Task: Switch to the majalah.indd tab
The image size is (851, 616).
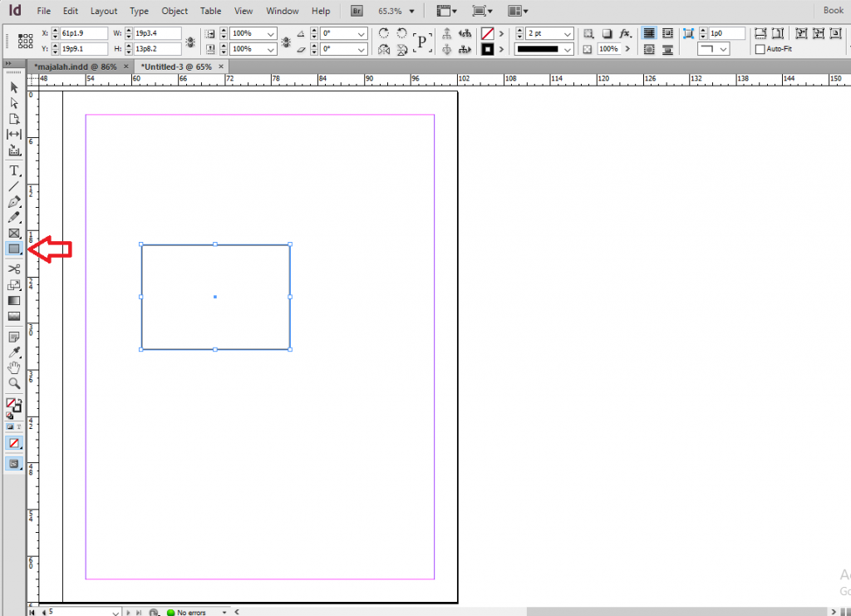Action: coord(76,67)
